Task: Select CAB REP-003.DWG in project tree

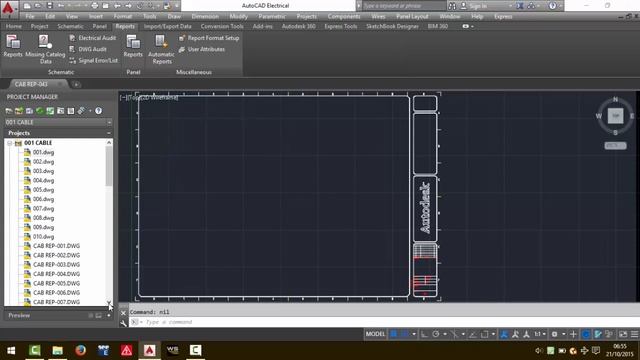Action: [x=56, y=264]
